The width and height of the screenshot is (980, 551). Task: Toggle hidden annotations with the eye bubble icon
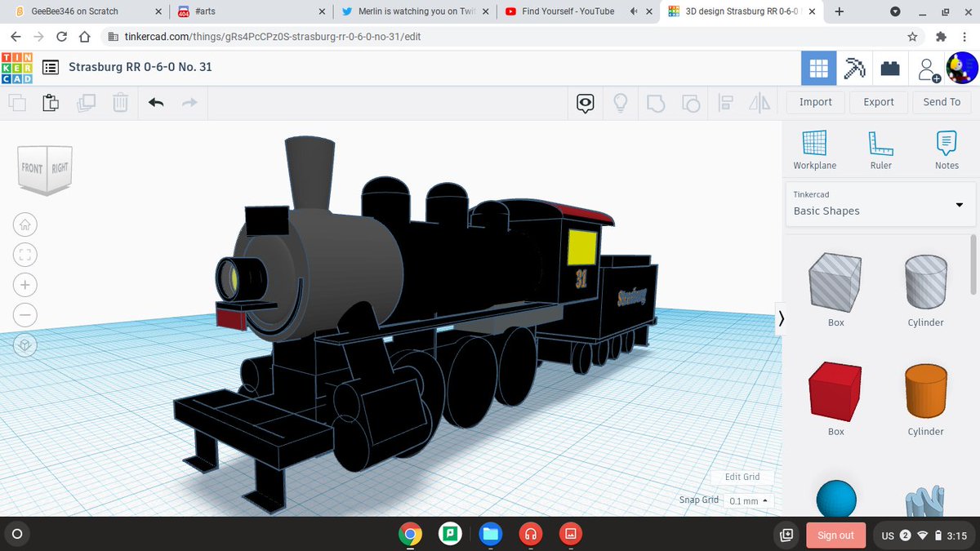[584, 103]
